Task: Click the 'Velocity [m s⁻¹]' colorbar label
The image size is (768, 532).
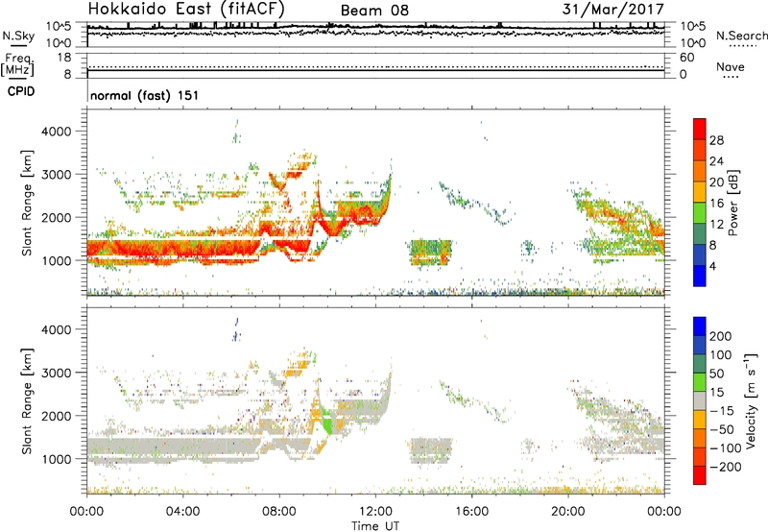Action: click(751, 400)
